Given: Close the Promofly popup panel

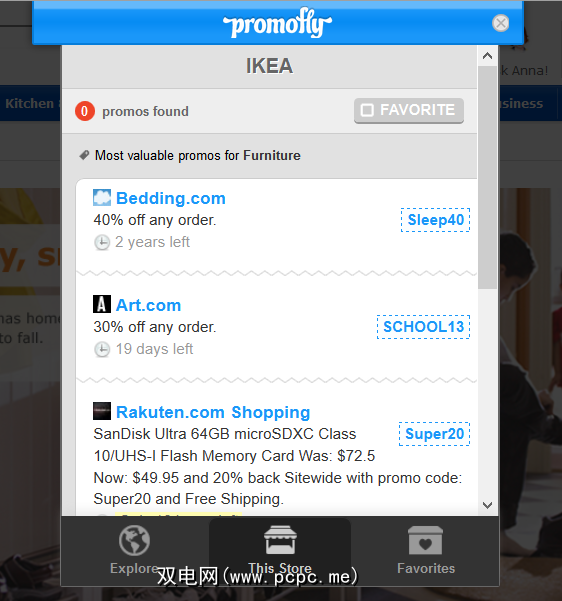Looking at the screenshot, I should (501, 23).
